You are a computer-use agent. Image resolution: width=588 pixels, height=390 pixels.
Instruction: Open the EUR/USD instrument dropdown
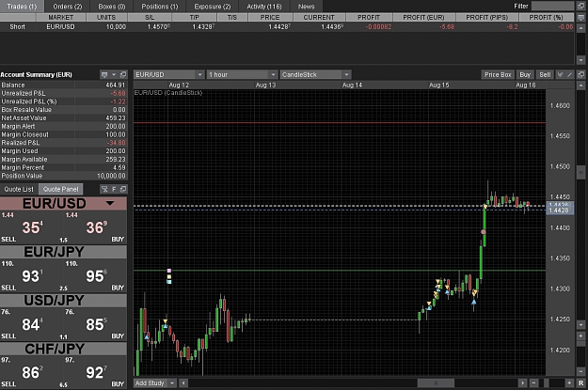(199, 74)
